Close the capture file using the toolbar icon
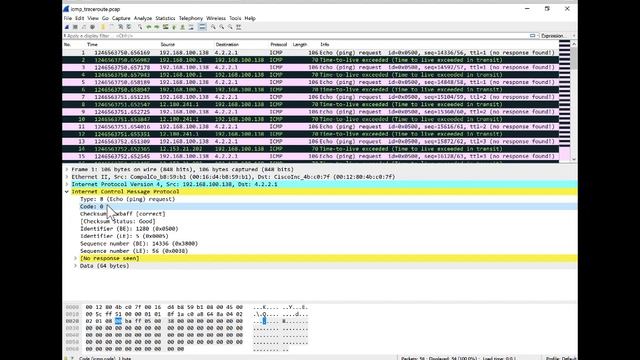 click(x=120, y=27)
